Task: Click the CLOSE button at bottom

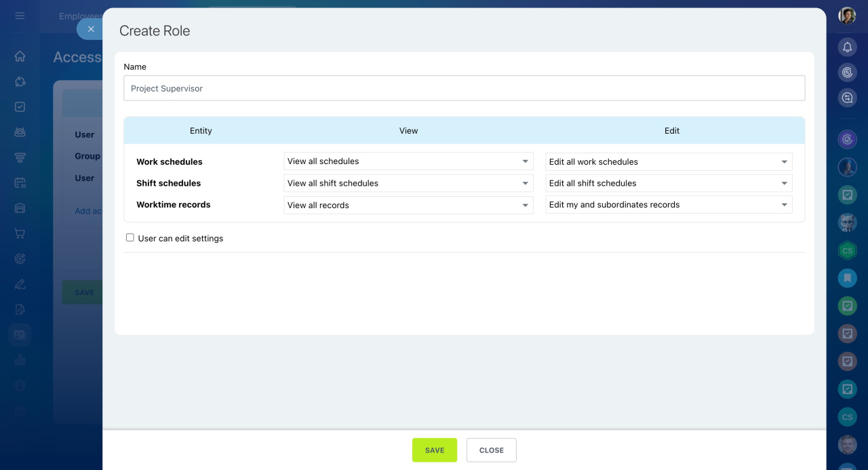Action: coord(491,450)
